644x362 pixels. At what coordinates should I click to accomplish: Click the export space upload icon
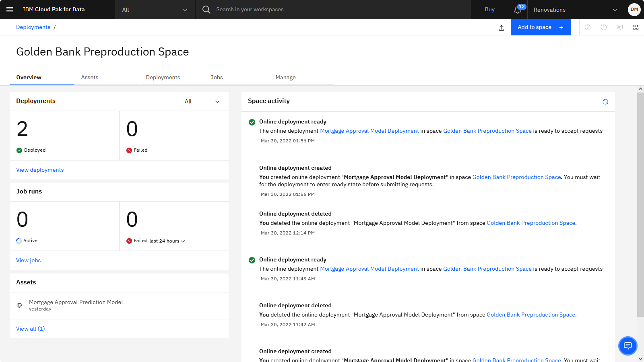502,27
